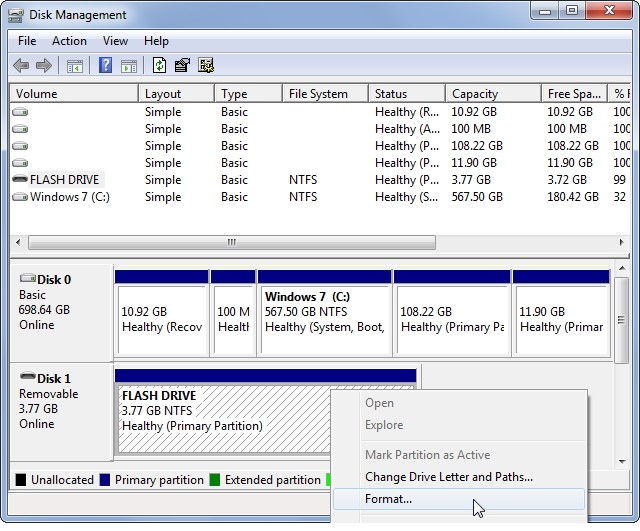Click the Removable label under Disk 1
This screenshot has height=531, width=640.
coord(49,394)
